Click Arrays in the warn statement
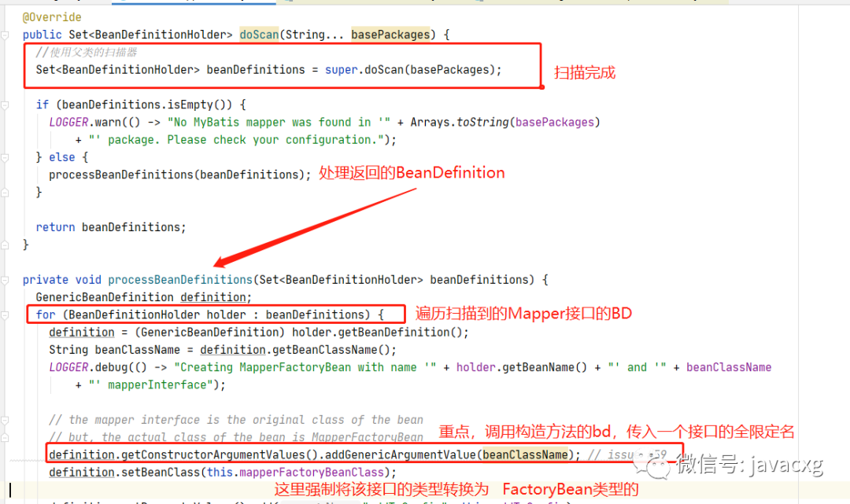Screen dimensions: 850x504 click(431, 123)
